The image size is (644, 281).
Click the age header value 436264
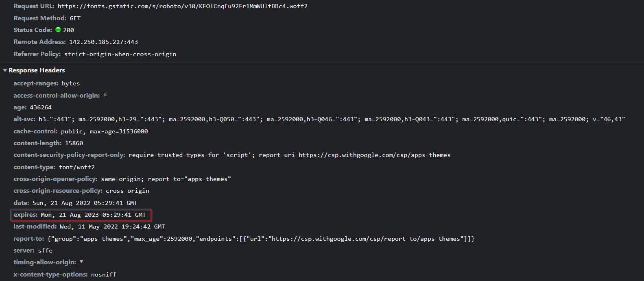[x=41, y=107]
